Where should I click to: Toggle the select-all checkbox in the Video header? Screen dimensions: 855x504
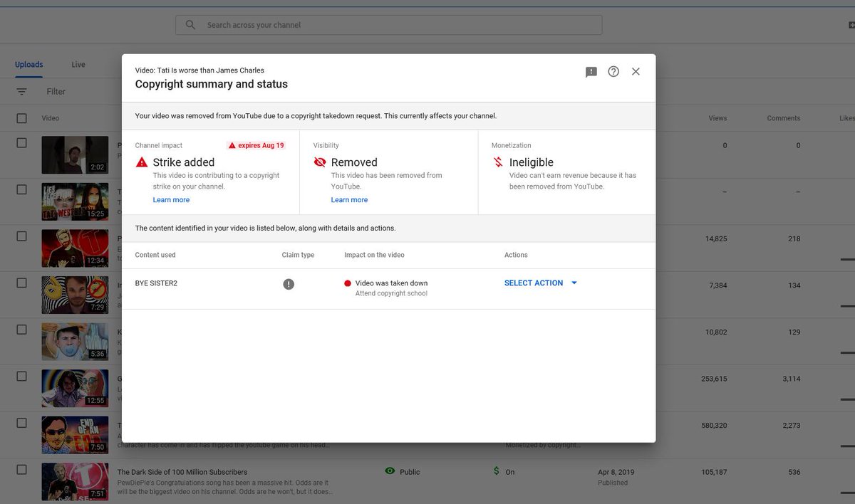tap(22, 118)
